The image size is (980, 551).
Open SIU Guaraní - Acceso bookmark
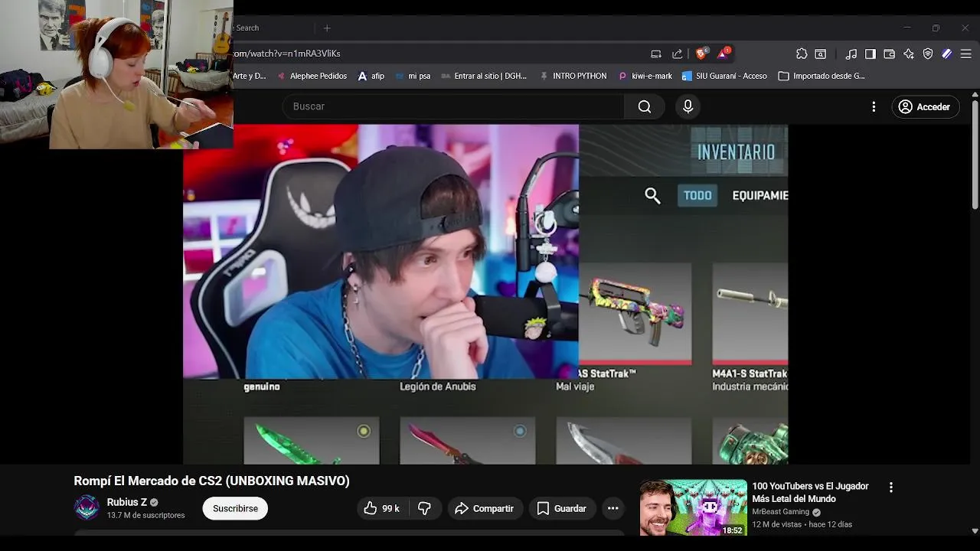point(724,76)
